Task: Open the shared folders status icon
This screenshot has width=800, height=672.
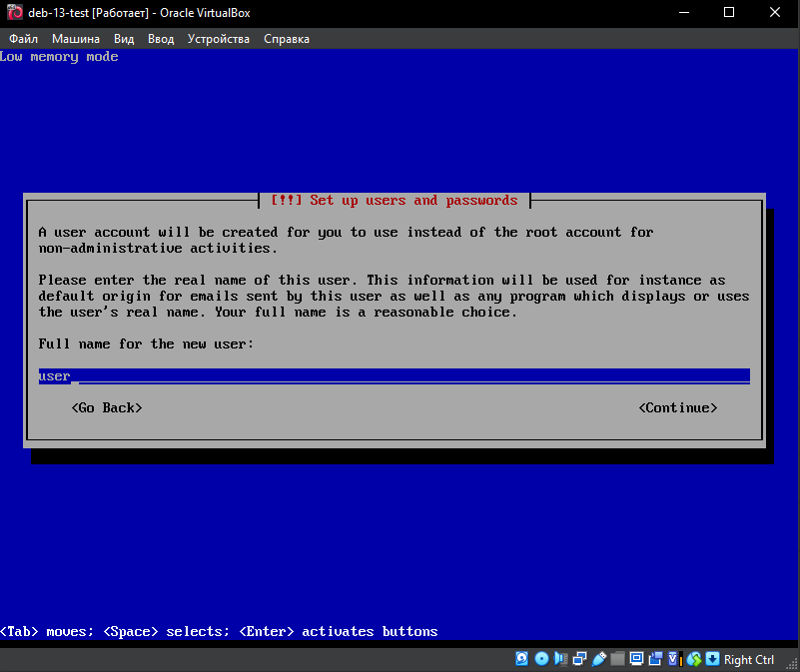Action: (x=617, y=659)
